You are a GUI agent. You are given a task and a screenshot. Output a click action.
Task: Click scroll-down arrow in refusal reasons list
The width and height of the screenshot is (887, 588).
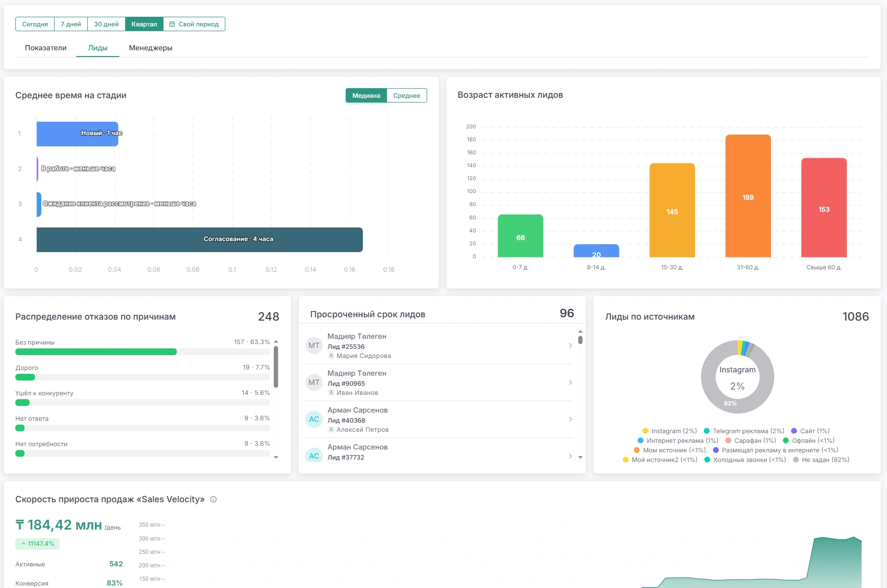click(276, 458)
